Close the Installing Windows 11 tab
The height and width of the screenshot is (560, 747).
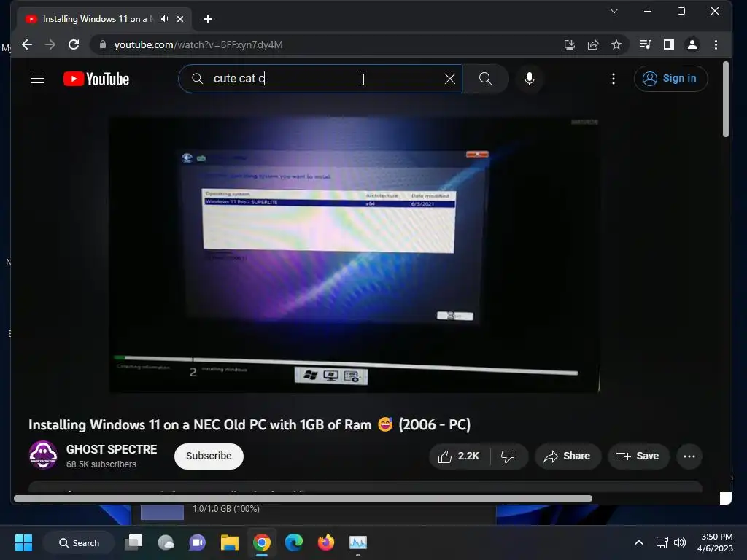180,19
